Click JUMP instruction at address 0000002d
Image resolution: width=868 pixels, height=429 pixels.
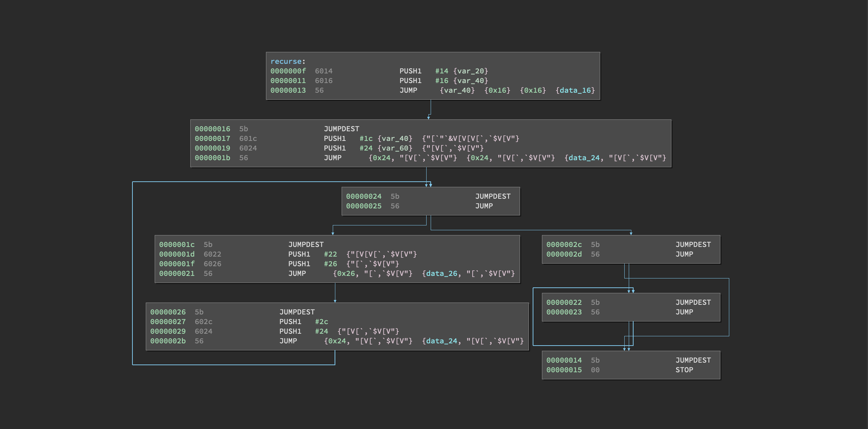(x=684, y=254)
